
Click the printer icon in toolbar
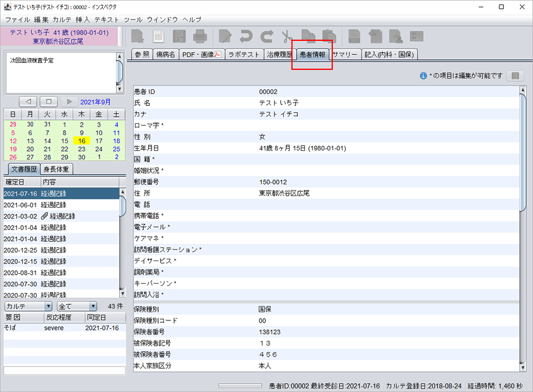(x=200, y=36)
